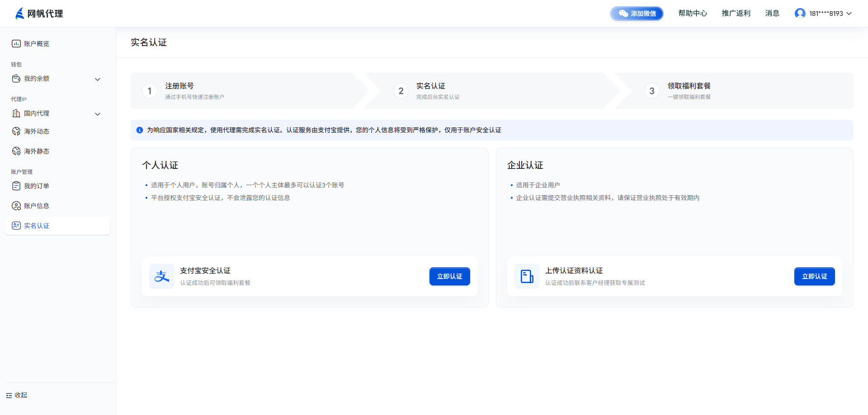
Task: Click bullet text 适用于企业用户
Action: tap(538, 185)
